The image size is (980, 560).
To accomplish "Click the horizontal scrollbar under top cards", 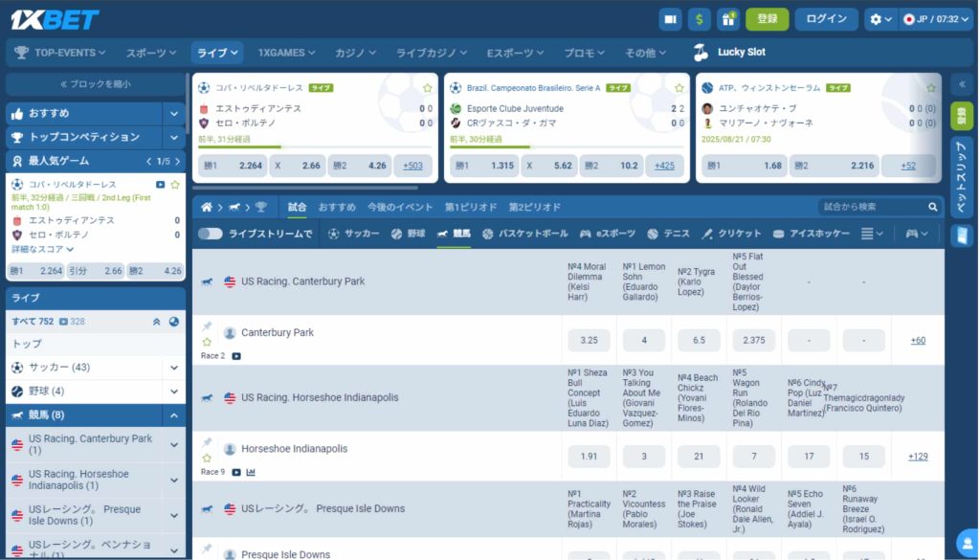I will click(305, 187).
